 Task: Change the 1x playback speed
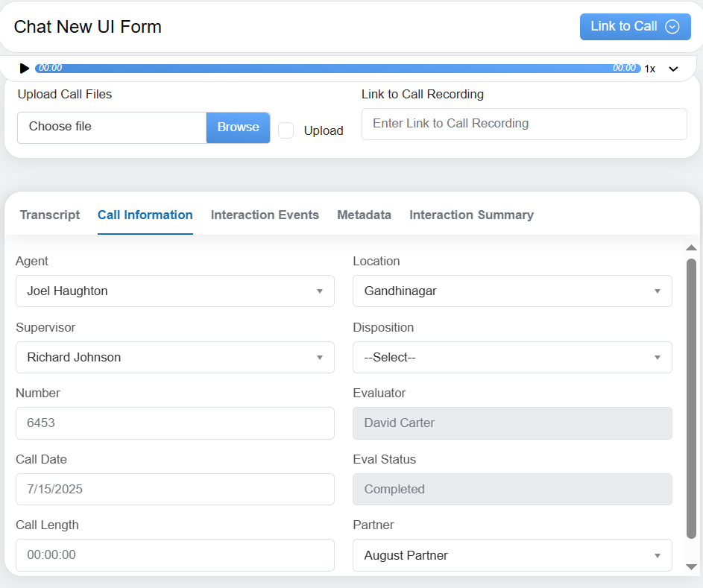[x=650, y=69]
